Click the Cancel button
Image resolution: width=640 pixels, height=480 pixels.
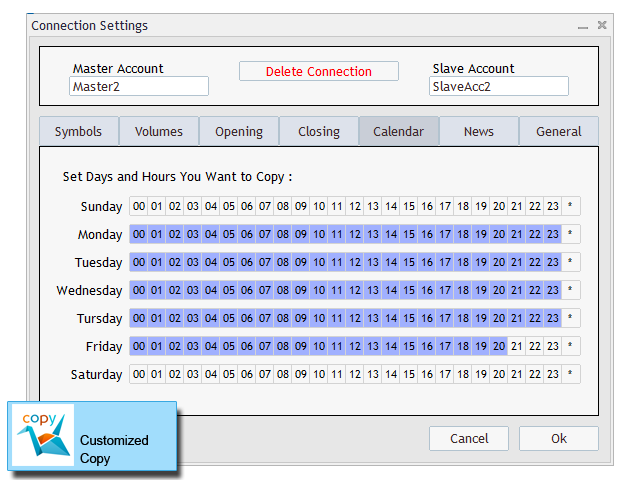[469, 438]
